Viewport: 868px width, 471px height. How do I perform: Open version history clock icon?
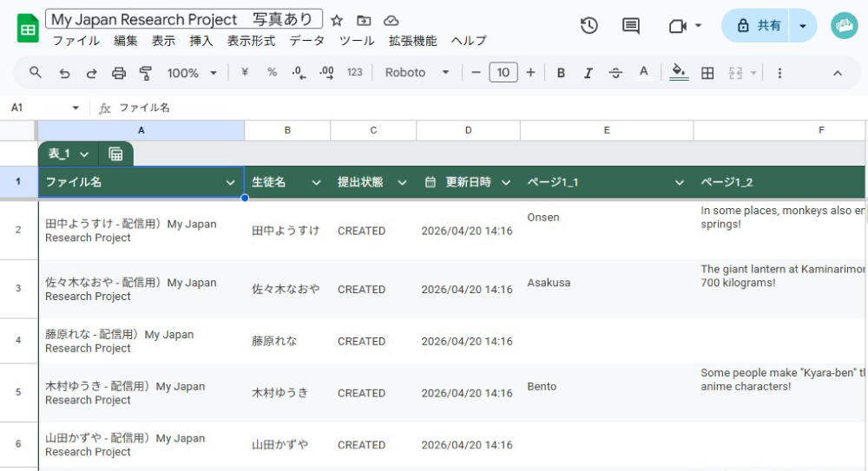coord(589,26)
